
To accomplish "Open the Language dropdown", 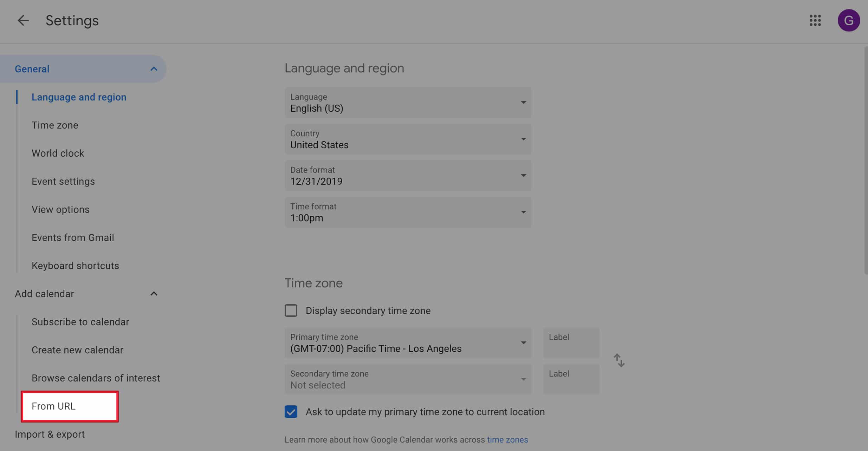I will [408, 103].
